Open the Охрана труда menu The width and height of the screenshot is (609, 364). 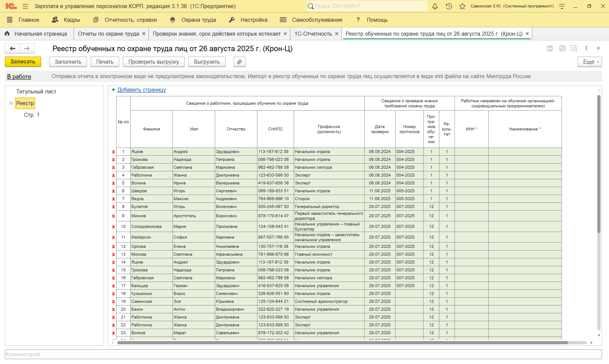click(x=198, y=20)
